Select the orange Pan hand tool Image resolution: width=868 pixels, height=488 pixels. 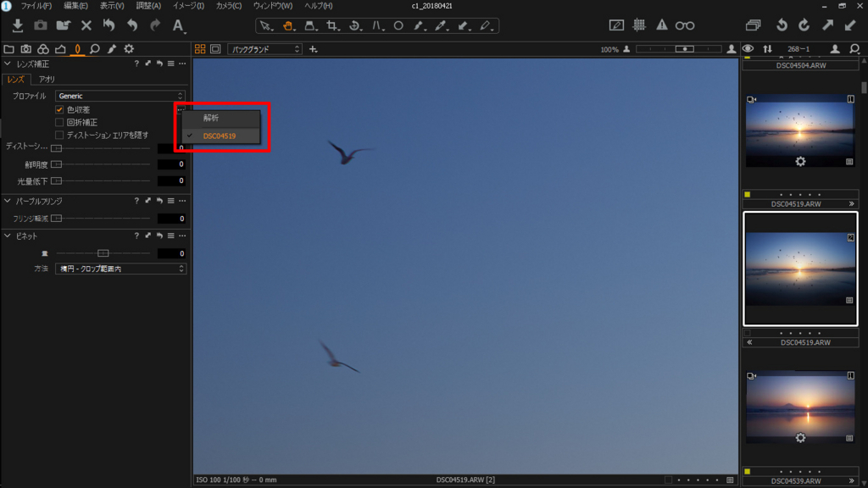288,26
